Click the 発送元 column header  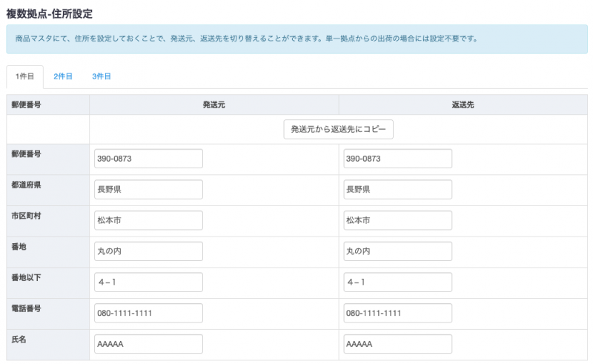(213, 105)
